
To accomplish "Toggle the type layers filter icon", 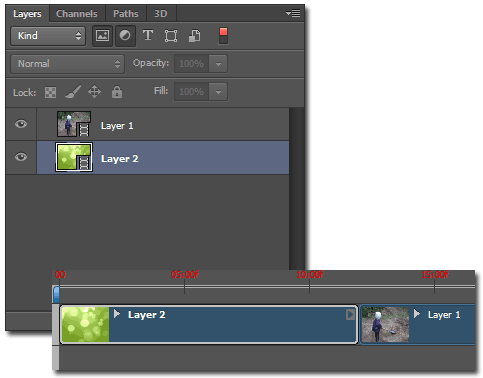I will point(148,35).
